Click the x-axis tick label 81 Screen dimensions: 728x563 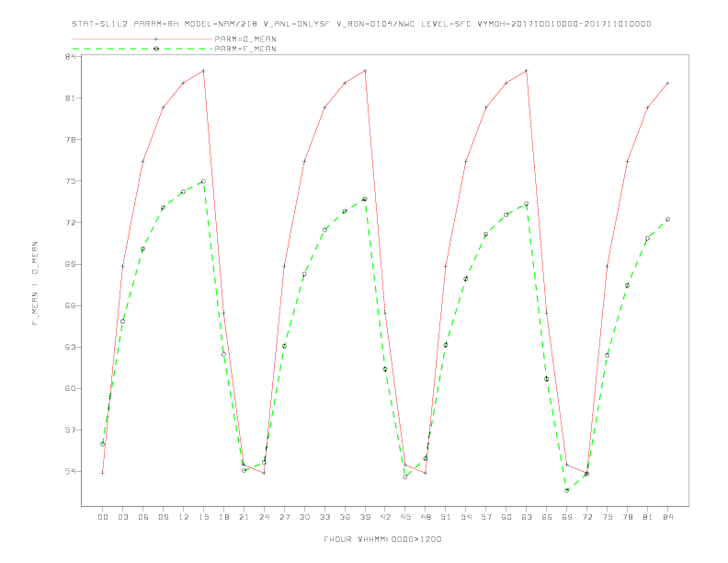click(648, 517)
